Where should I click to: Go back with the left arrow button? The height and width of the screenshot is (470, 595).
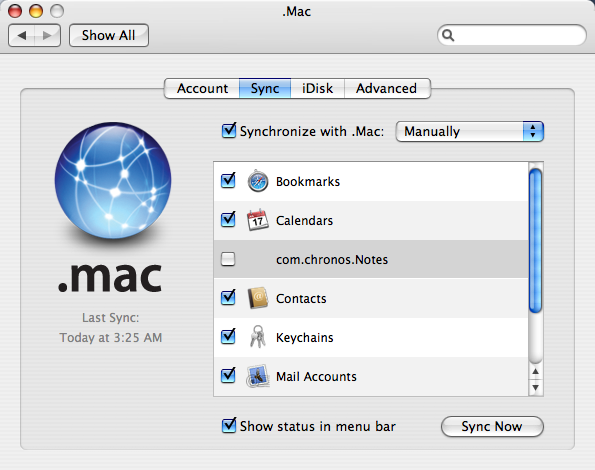pyautogui.click(x=22, y=36)
